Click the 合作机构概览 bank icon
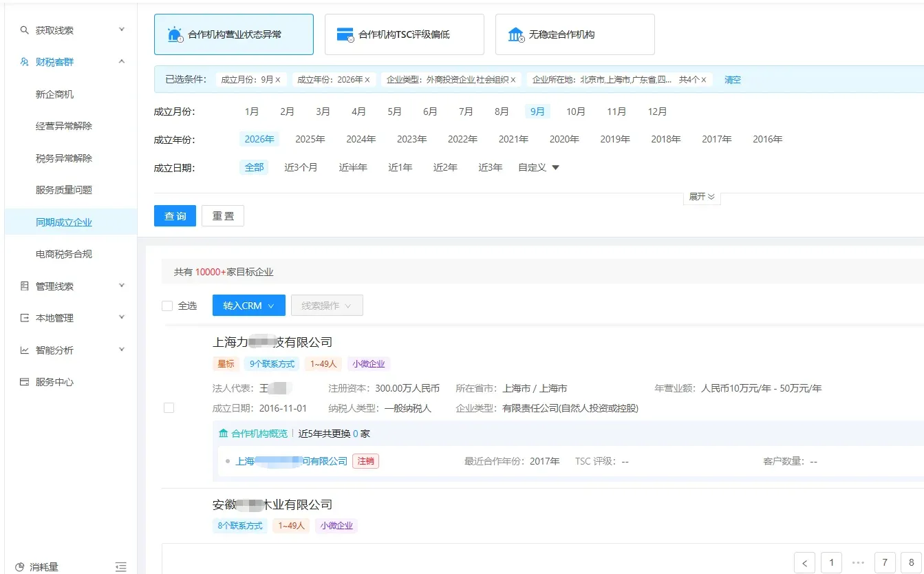This screenshot has width=924, height=574. pos(223,434)
